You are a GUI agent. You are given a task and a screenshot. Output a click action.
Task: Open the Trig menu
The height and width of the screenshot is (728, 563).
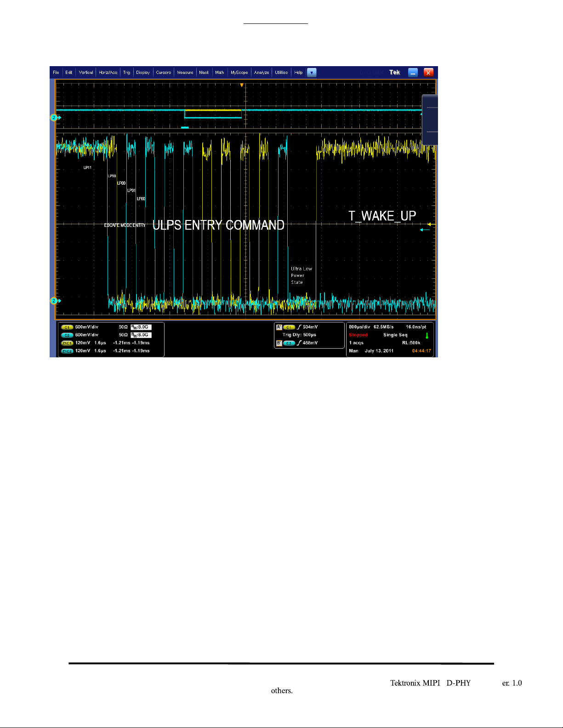126,73
